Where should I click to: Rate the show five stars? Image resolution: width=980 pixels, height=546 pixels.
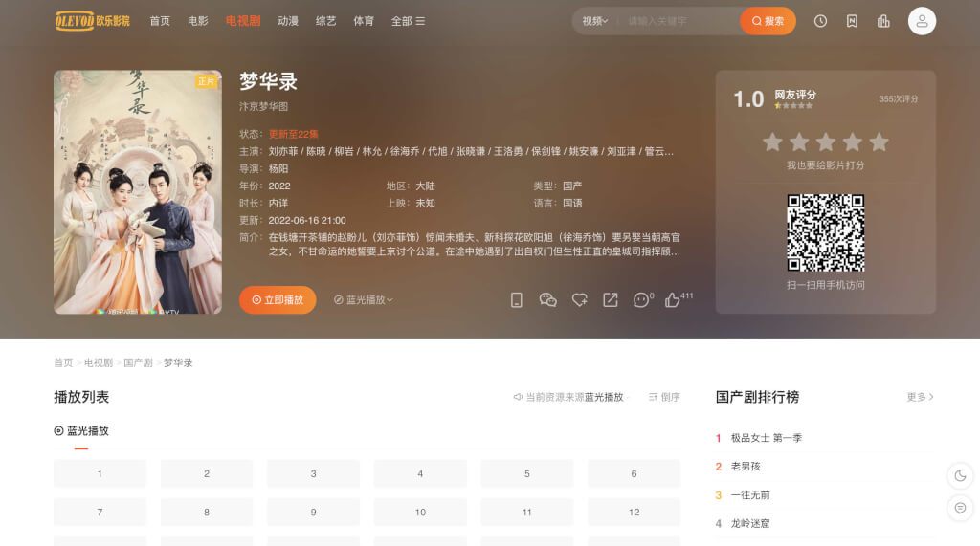coord(879,142)
